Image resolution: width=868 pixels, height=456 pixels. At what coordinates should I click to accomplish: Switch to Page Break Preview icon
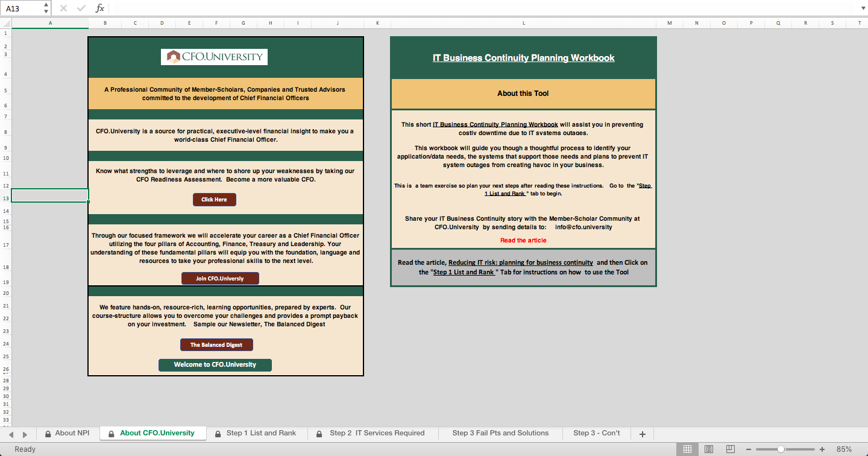coord(731,449)
